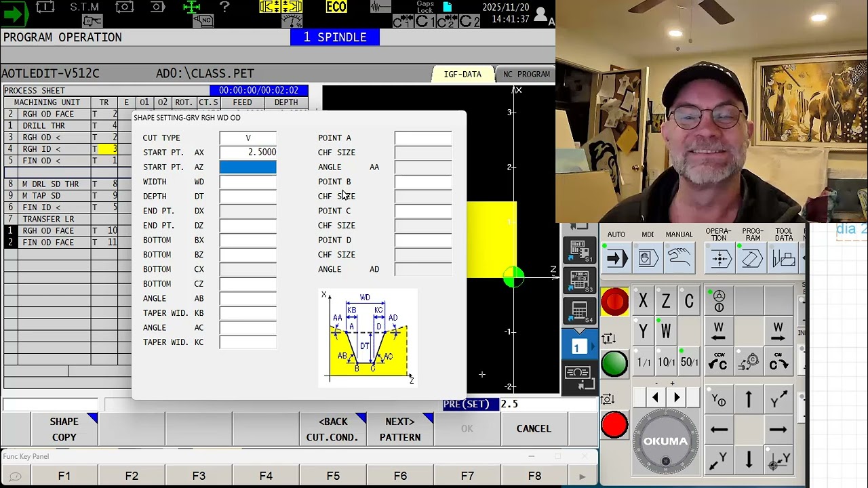The width and height of the screenshot is (868, 488).
Task: Click the S4 calculator panel icon
Action: click(x=580, y=311)
